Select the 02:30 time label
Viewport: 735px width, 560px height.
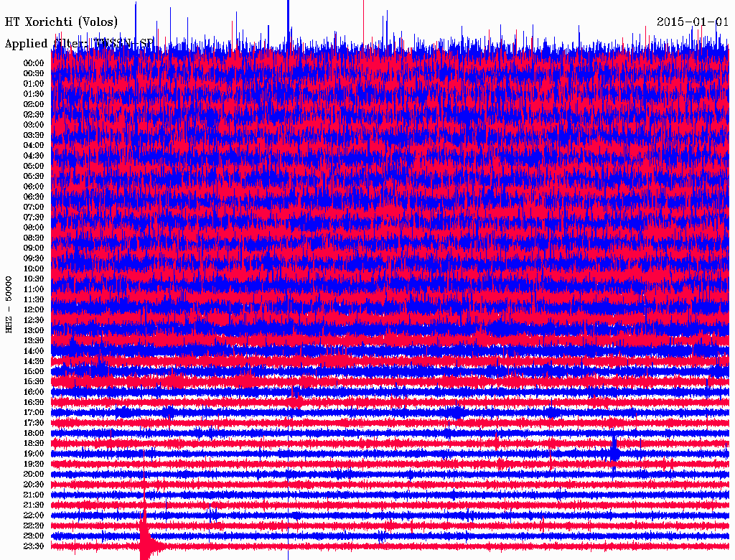point(34,114)
